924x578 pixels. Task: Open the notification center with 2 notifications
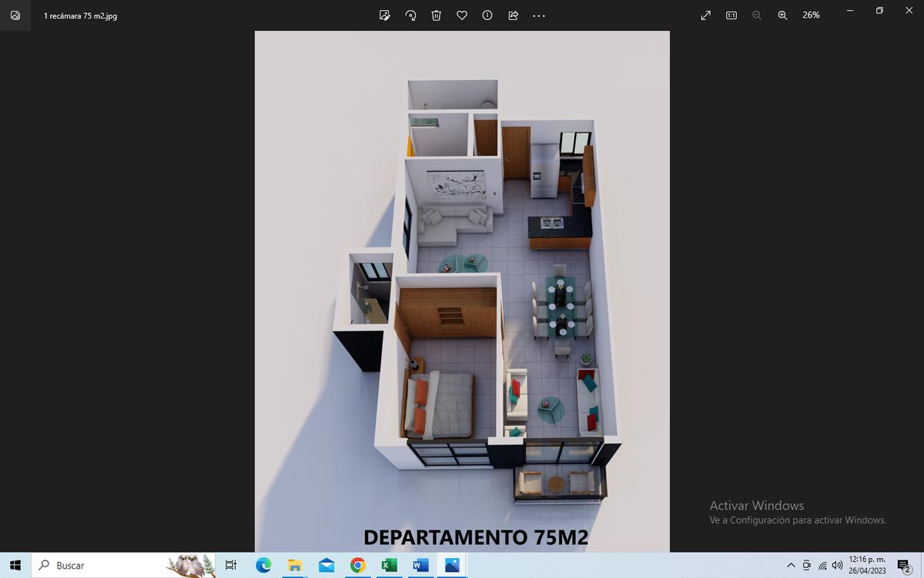[x=905, y=566]
